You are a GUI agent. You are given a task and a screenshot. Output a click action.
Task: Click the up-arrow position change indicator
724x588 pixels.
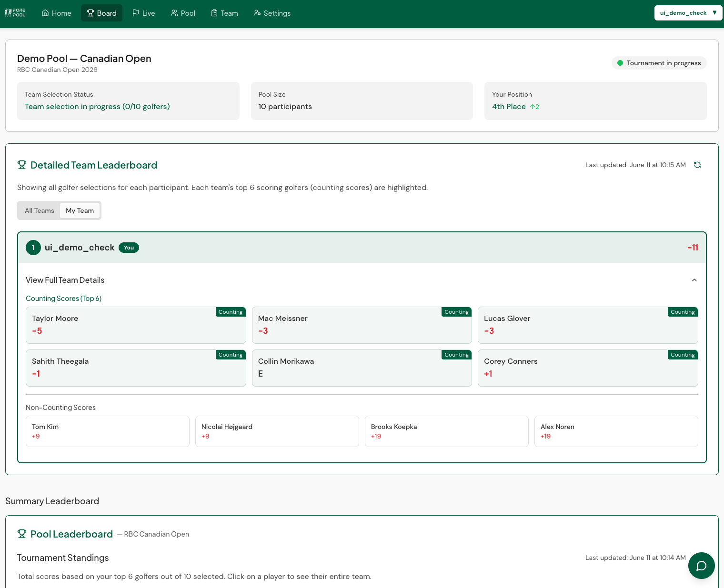pos(534,107)
